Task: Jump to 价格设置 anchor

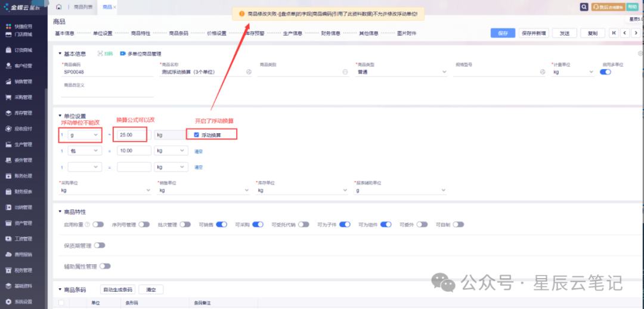Action: pos(216,33)
